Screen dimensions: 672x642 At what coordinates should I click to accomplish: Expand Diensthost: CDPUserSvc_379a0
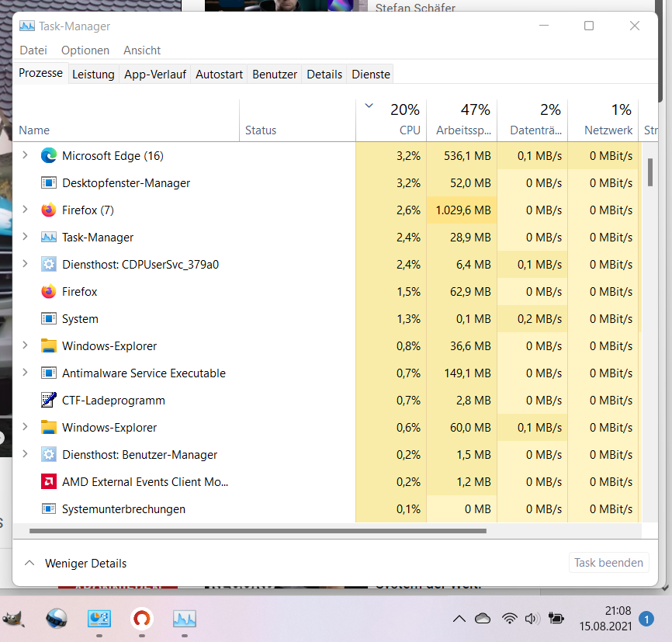click(25, 264)
